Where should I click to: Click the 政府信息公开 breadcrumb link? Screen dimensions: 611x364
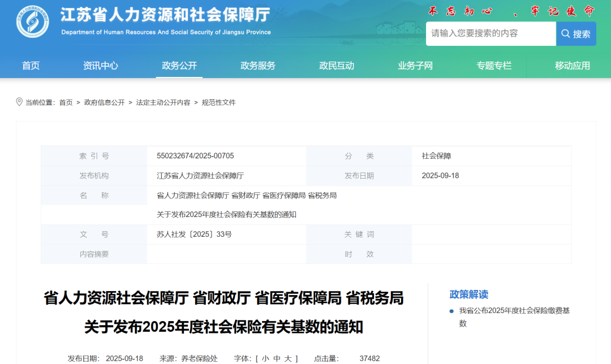pyautogui.click(x=105, y=103)
